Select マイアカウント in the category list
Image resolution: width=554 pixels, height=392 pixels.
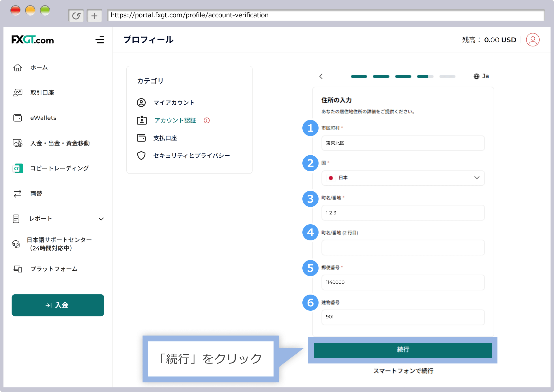(x=174, y=103)
